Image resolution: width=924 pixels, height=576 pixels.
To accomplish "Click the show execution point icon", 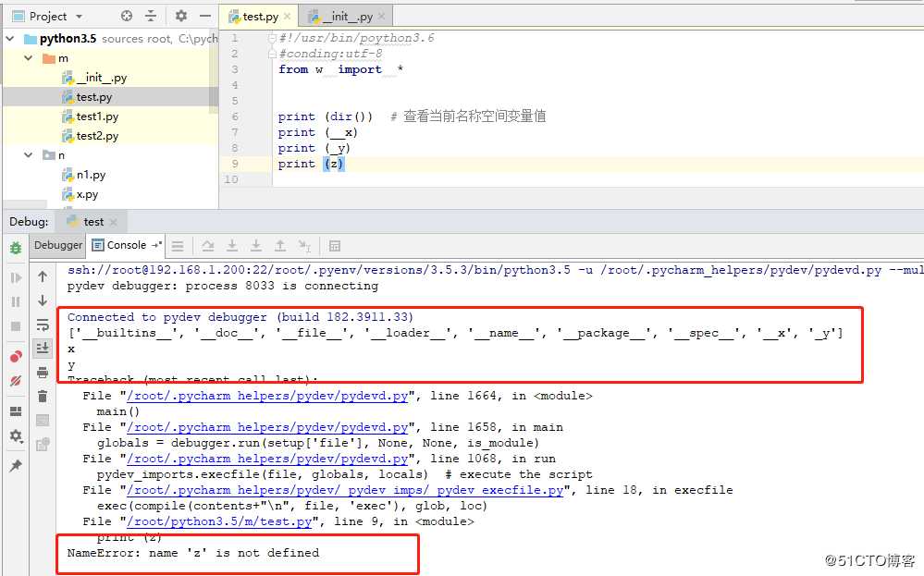I will (178, 246).
